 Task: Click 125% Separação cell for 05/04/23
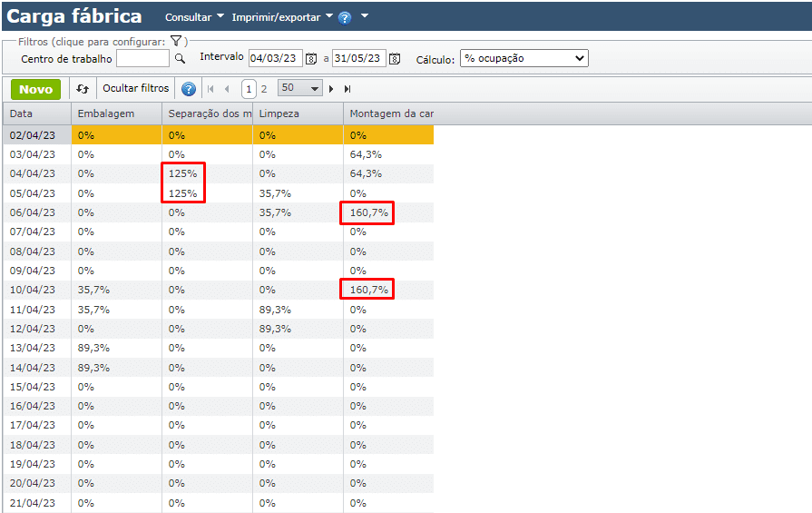207,193
